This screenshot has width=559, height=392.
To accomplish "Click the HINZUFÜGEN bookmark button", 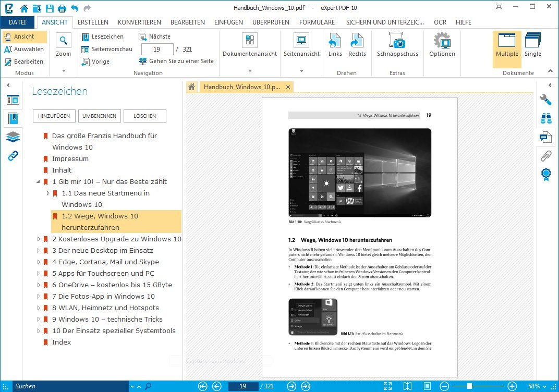I will [x=54, y=116].
